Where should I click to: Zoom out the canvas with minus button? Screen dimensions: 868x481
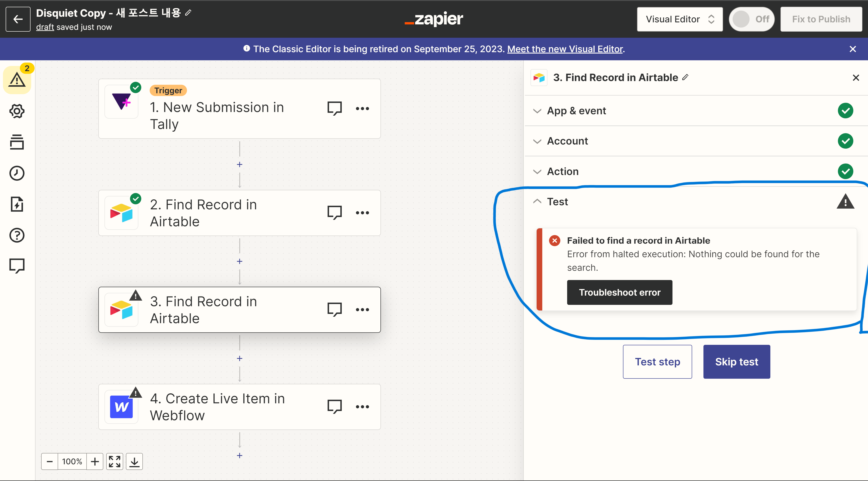(50, 461)
